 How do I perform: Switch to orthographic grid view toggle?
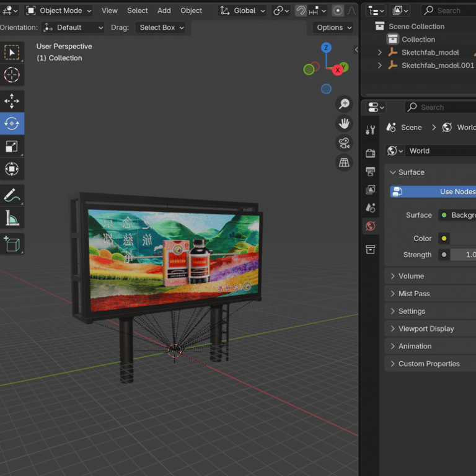pos(344,163)
